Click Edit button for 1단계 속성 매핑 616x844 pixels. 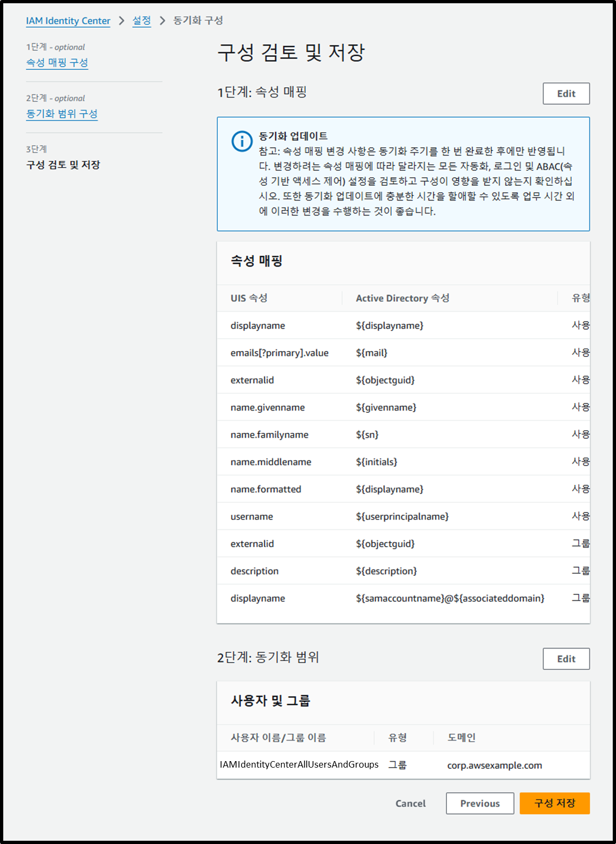[x=566, y=94]
